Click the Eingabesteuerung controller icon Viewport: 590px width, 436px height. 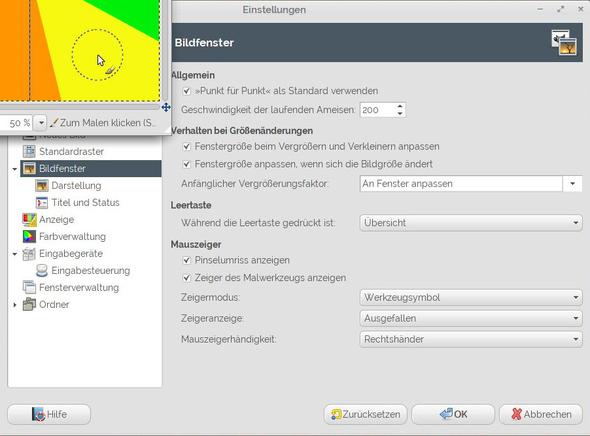[x=42, y=270]
